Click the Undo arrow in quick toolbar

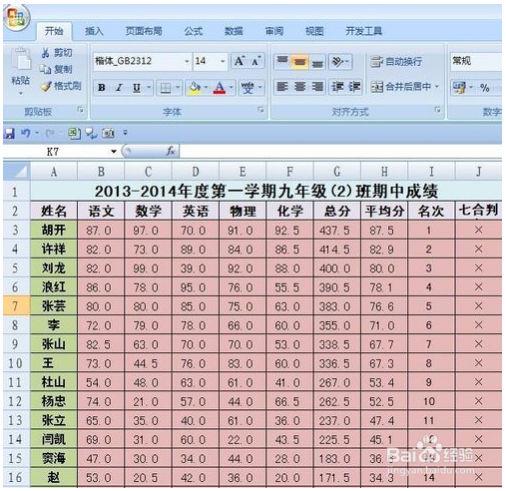[x=26, y=133]
